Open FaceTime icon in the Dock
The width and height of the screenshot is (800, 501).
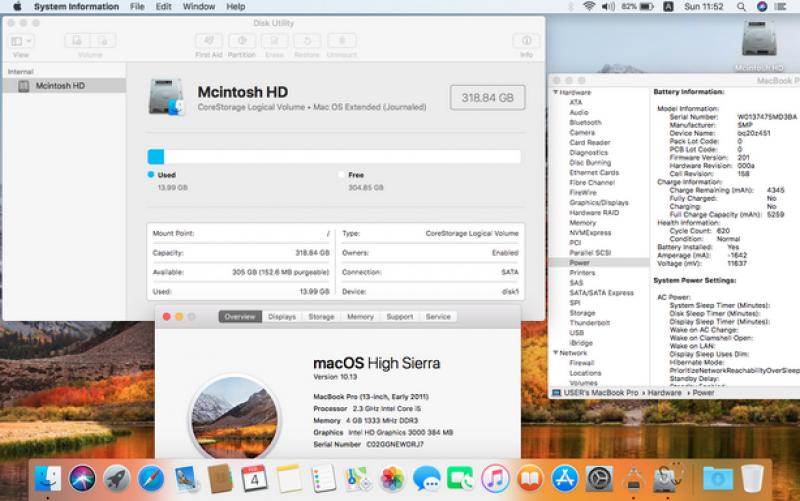tap(461, 479)
